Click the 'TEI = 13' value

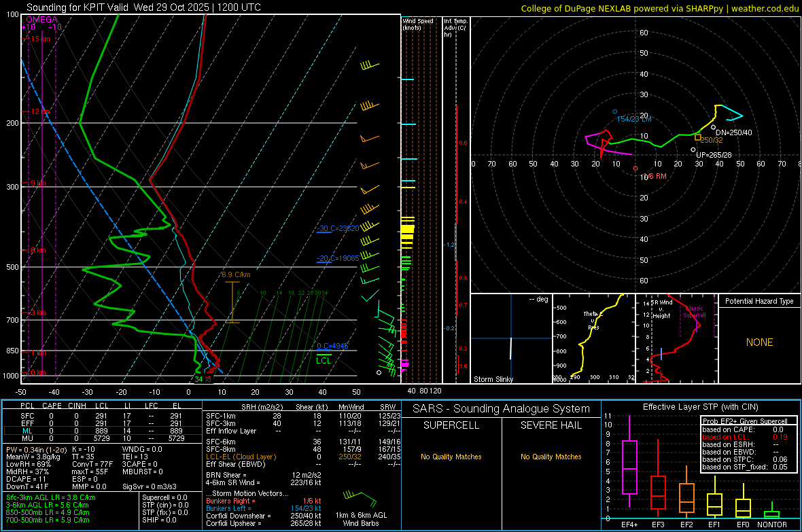pyautogui.click(x=135, y=457)
